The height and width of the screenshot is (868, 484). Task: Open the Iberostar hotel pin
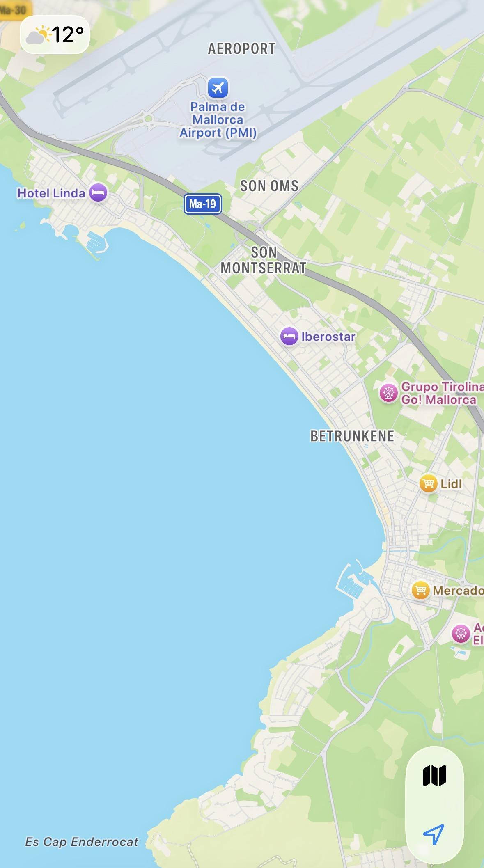coord(289,336)
